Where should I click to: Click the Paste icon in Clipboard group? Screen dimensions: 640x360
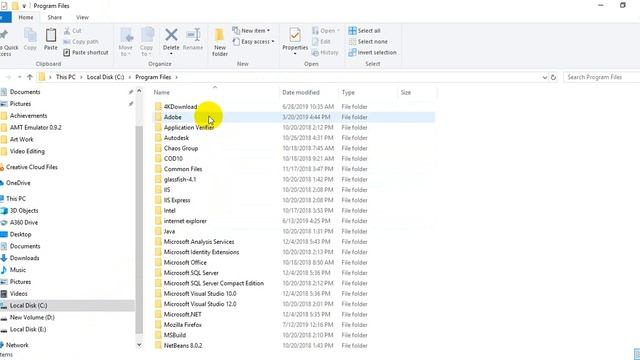[51, 36]
